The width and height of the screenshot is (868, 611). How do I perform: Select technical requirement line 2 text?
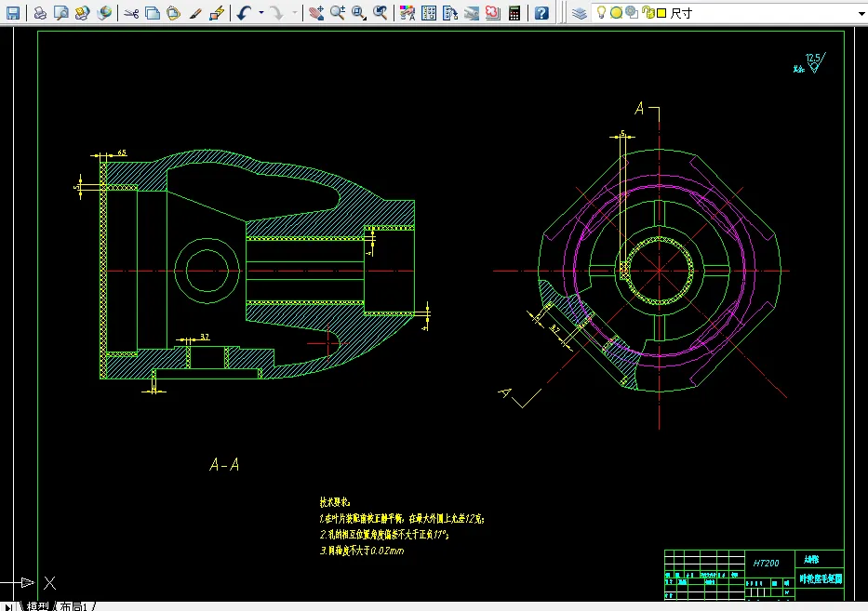pyautogui.click(x=384, y=535)
